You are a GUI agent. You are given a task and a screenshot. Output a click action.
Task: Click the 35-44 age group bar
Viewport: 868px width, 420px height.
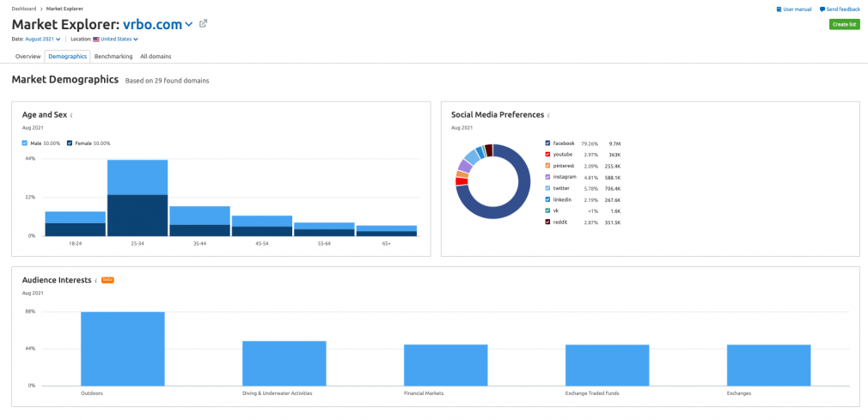pyautogui.click(x=199, y=221)
